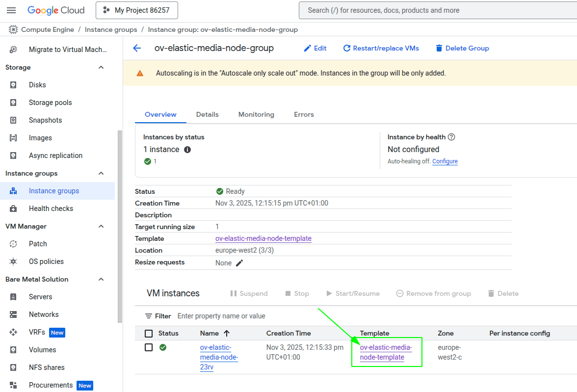The height and width of the screenshot is (392, 577).
Task: Edit resize requests with pencil icon
Action: (x=239, y=263)
